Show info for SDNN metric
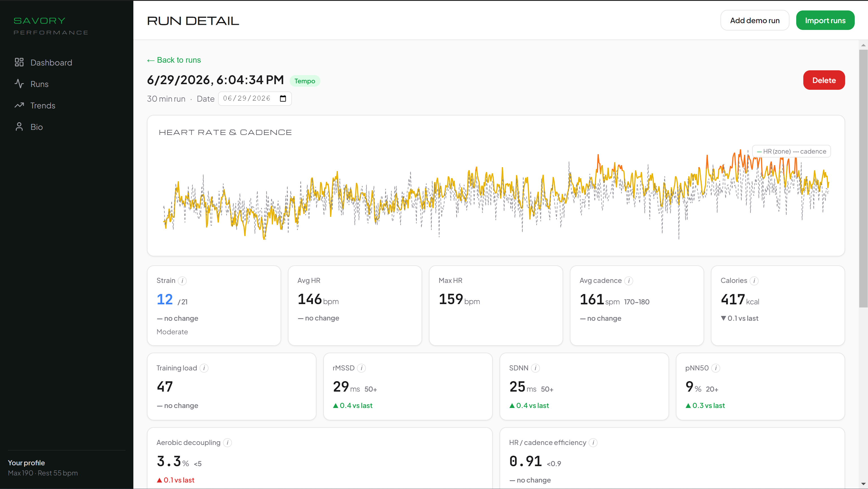Screen dimensions: 868x489 click(x=535, y=368)
